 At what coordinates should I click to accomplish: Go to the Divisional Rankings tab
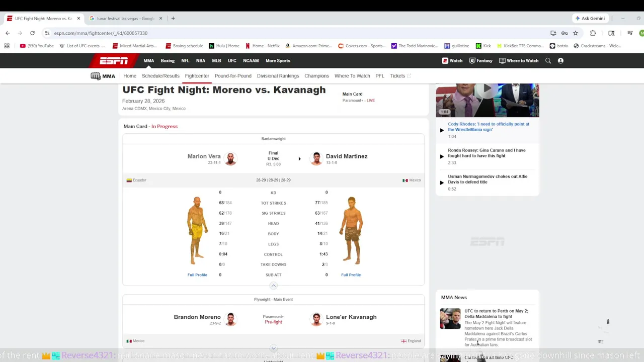click(x=278, y=76)
